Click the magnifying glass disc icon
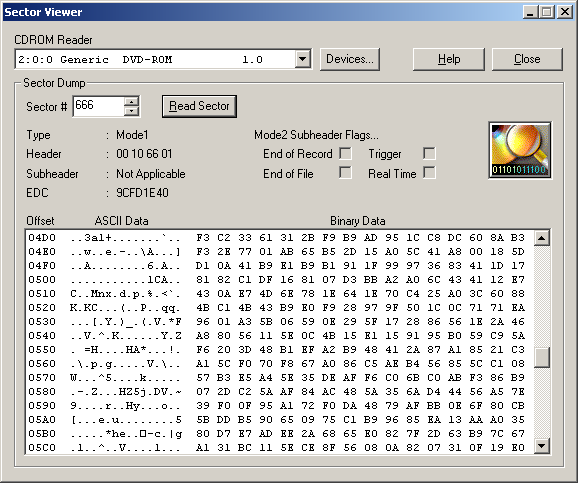The width and height of the screenshot is (578, 483). [x=520, y=150]
